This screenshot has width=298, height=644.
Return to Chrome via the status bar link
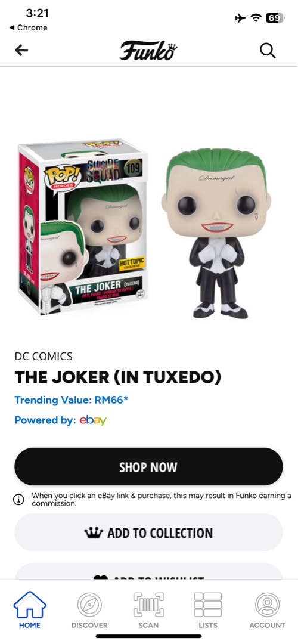29,27
